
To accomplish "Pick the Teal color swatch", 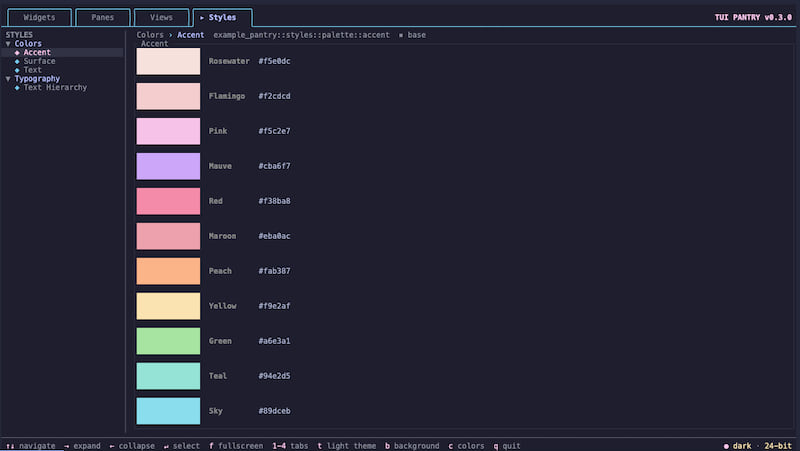I will (168, 376).
